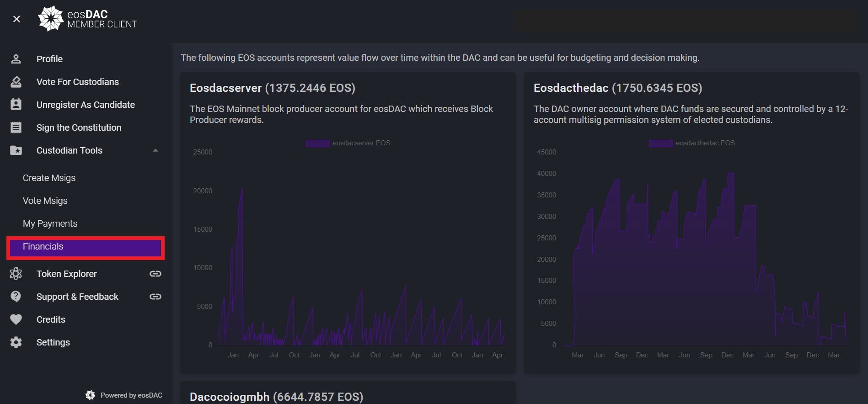Click the Unregister As Candidate badge icon

(x=16, y=105)
